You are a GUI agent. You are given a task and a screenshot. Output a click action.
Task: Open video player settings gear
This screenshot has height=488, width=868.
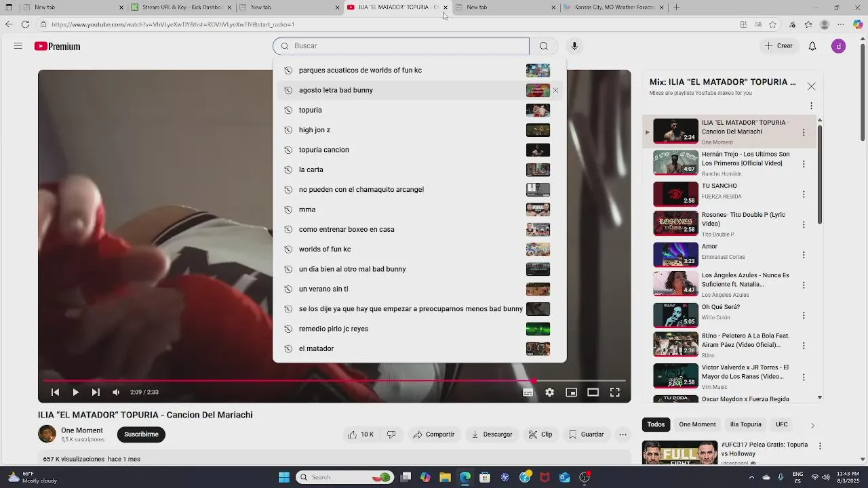549,392
